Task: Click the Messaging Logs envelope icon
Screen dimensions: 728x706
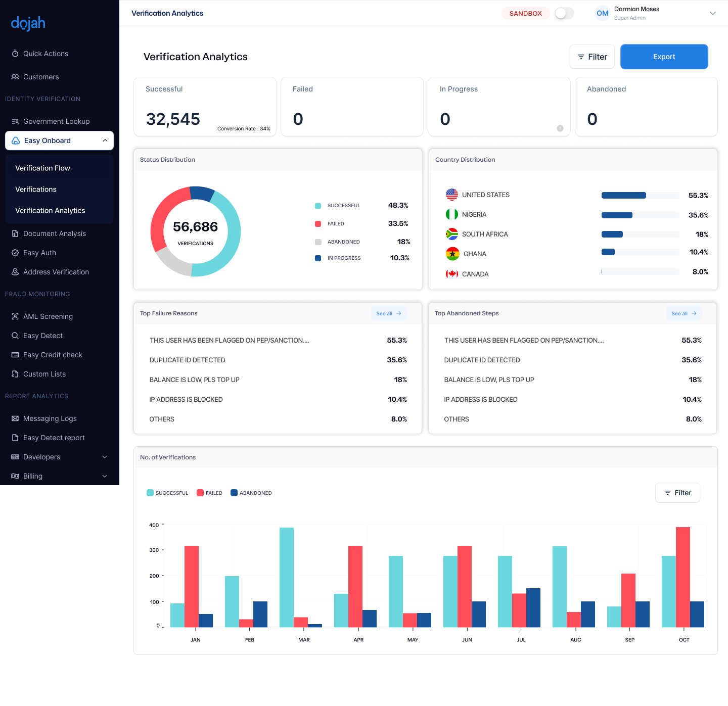Action: pyautogui.click(x=15, y=418)
